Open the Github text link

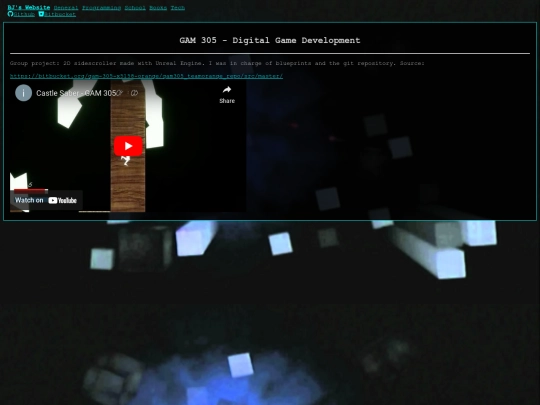click(24, 14)
